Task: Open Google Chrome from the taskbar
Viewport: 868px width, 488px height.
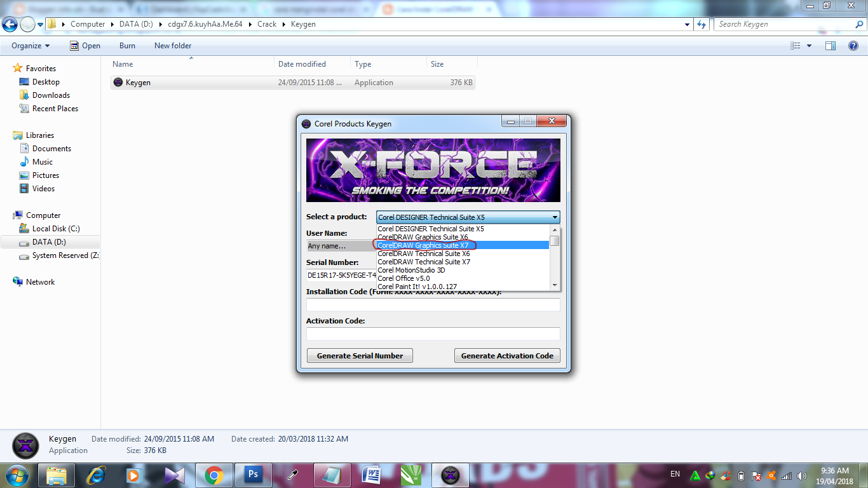Action: [214, 475]
